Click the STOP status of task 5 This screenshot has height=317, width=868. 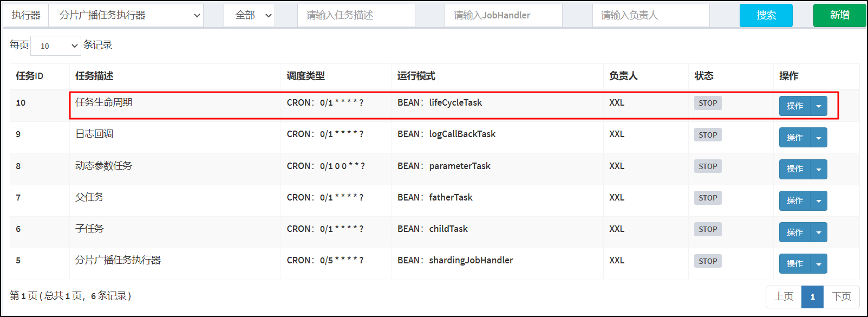pos(708,261)
